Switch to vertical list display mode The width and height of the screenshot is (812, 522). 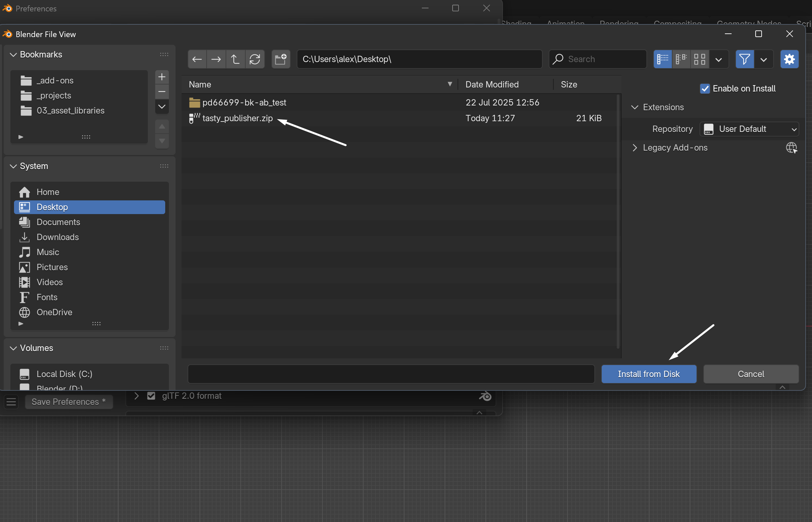click(x=662, y=59)
